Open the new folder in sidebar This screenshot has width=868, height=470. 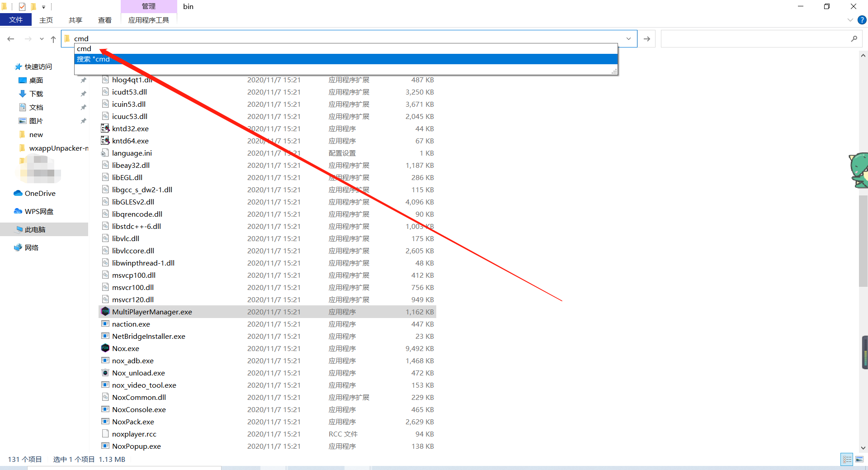[36, 134]
